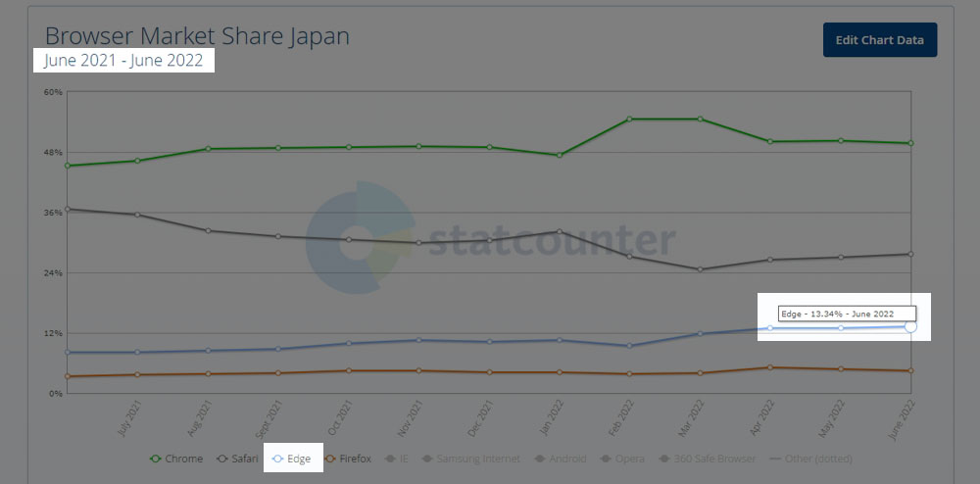The image size is (980, 484).
Task: Toggle the Firefox legend series
Action: (348, 460)
